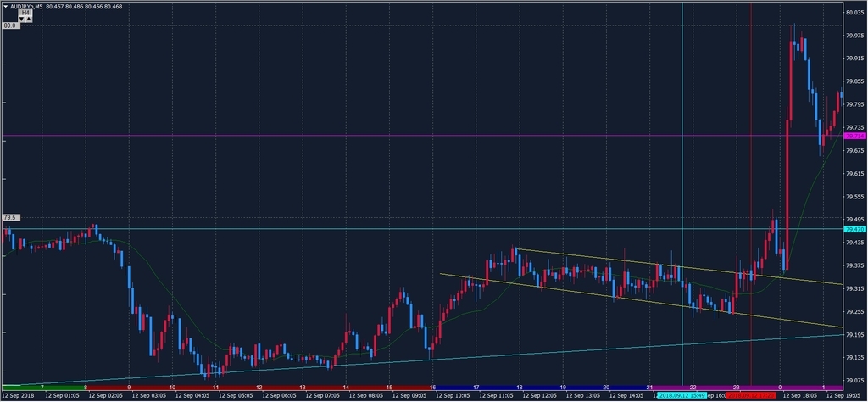Click the red 2018.09.12 17:20 time label
This screenshot has width=868, height=402.
pos(751,396)
